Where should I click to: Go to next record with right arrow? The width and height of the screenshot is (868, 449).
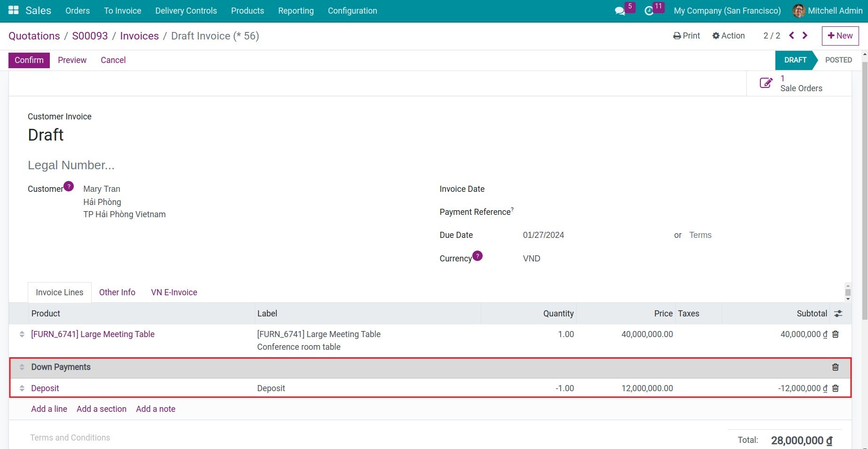[x=805, y=36]
